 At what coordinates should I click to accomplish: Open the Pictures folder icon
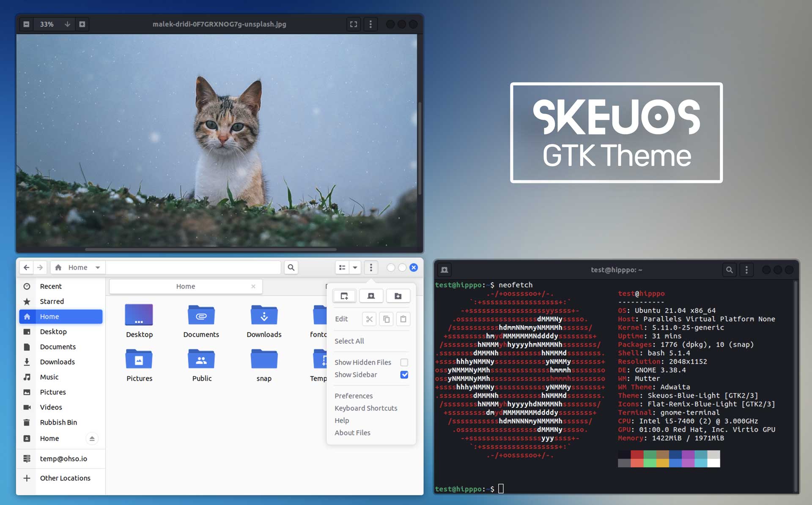click(x=139, y=359)
